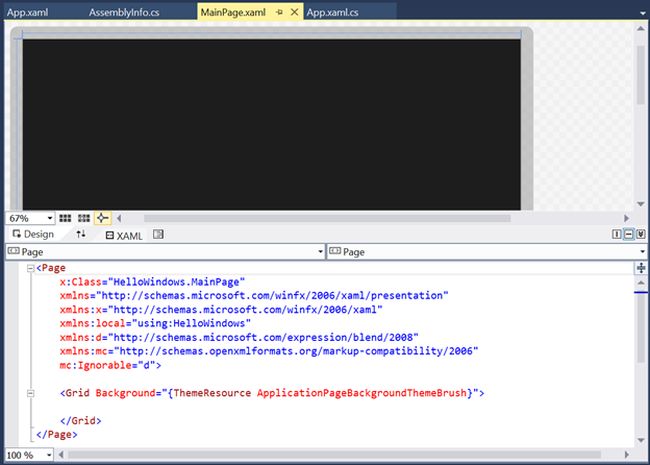Click the xmlns:d blend namespace line

click(x=239, y=337)
